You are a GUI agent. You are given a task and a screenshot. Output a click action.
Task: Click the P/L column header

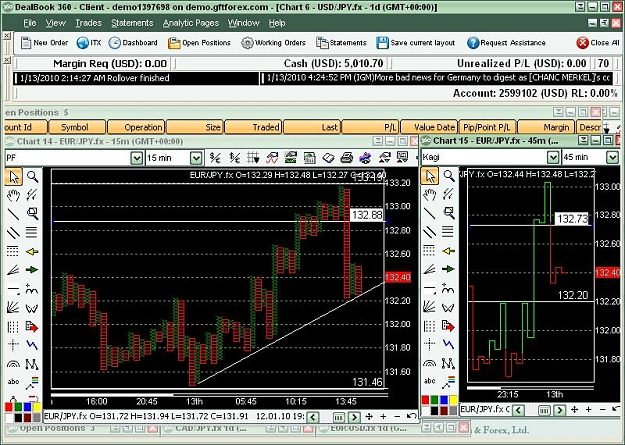click(371, 127)
